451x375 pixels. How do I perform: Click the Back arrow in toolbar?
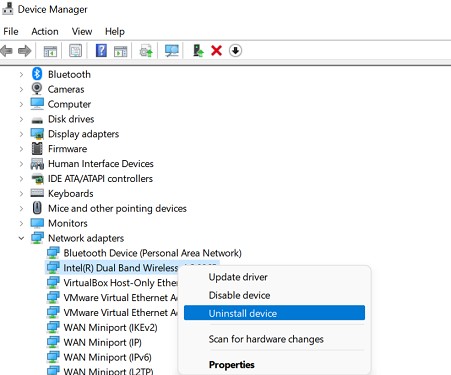click(x=6, y=51)
